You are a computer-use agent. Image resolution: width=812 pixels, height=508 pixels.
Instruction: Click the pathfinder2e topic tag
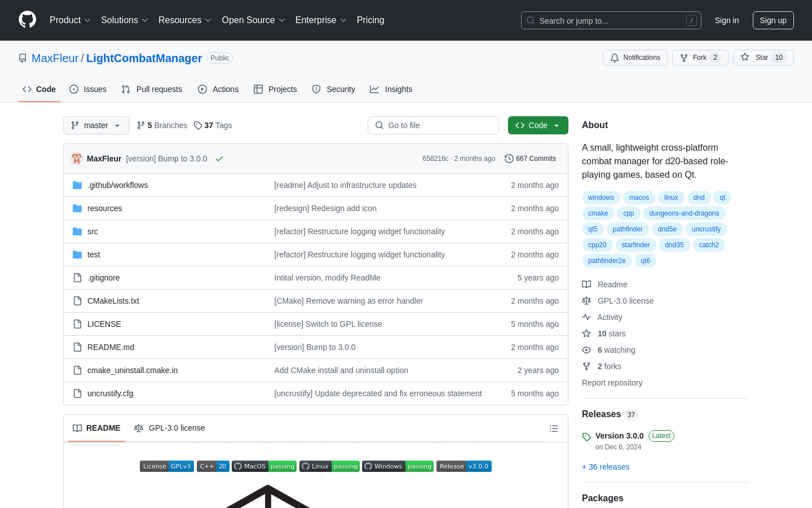[x=607, y=261]
